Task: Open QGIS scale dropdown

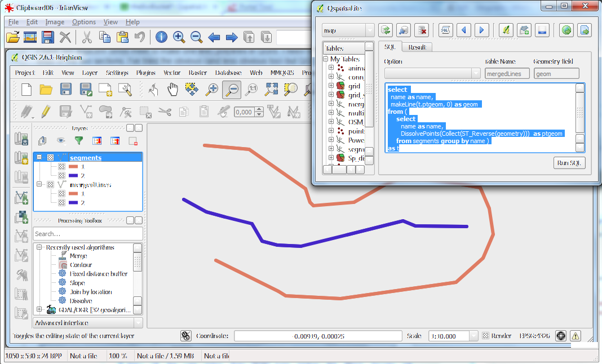Action: pos(474,336)
